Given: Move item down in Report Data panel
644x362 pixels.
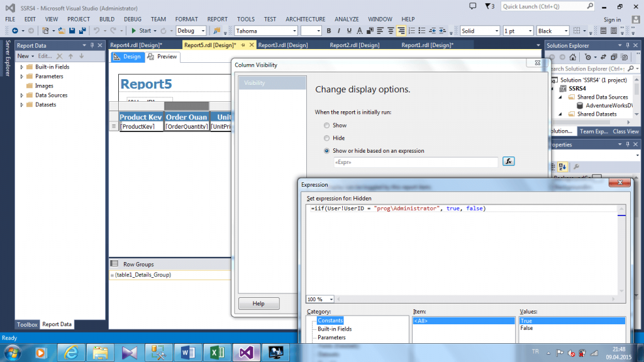Looking at the screenshot, I should coord(81,56).
